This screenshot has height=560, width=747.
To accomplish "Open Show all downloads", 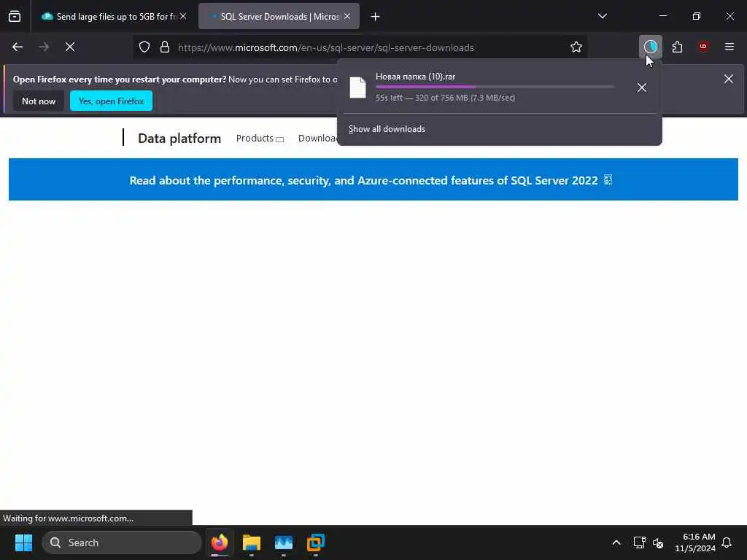I will tap(387, 129).
